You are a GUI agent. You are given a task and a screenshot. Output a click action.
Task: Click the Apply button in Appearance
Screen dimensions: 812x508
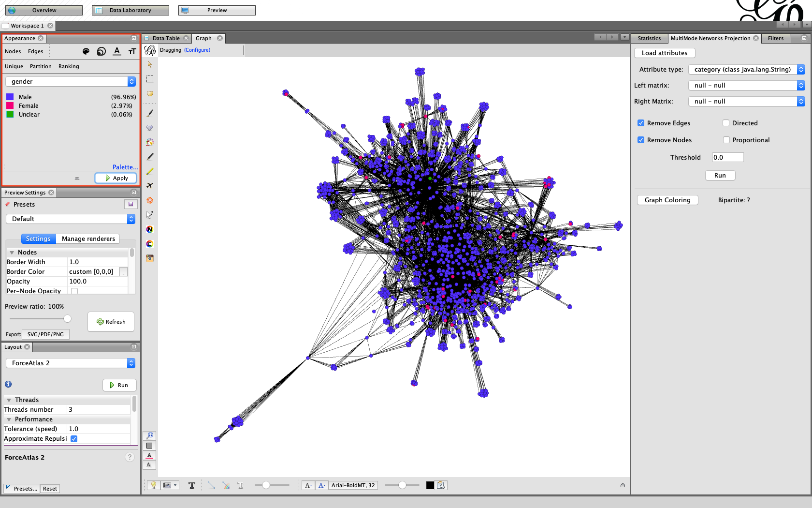(x=116, y=178)
